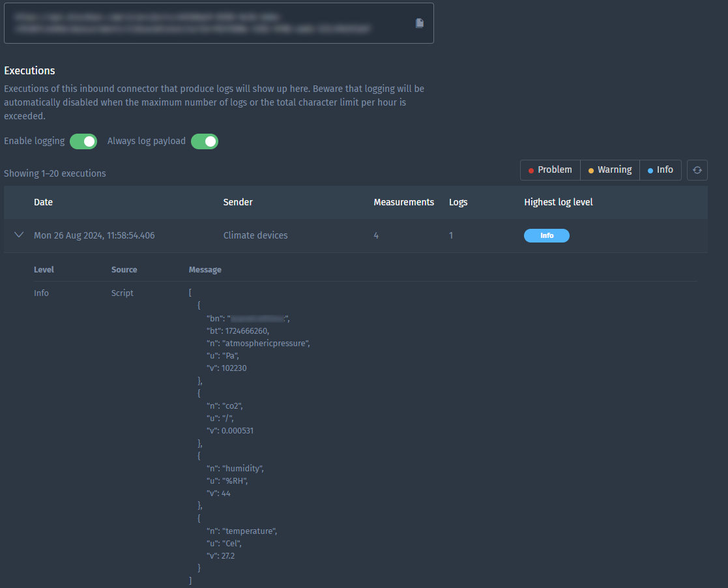
Task: Click inside the blurred URL field
Action: click(209, 23)
